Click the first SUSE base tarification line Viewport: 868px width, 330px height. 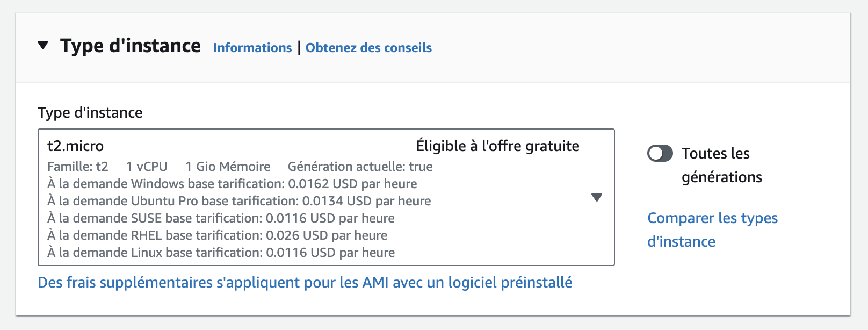221,218
